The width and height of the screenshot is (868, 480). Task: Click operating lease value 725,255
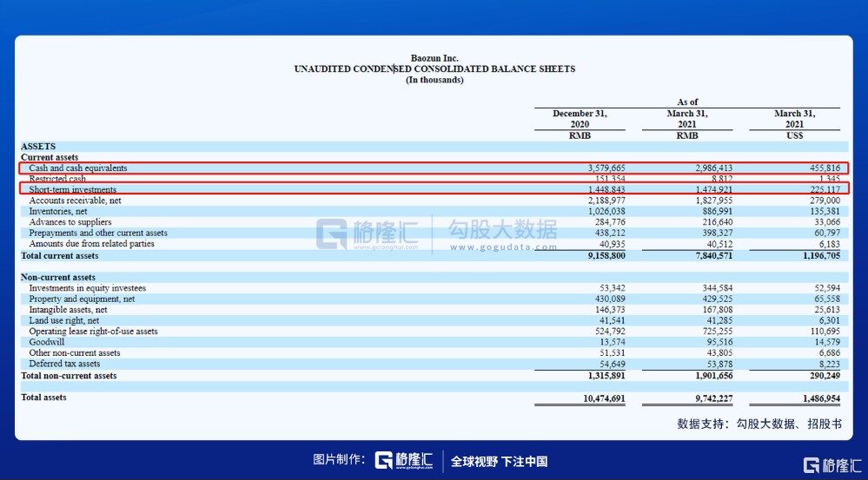(x=717, y=332)
